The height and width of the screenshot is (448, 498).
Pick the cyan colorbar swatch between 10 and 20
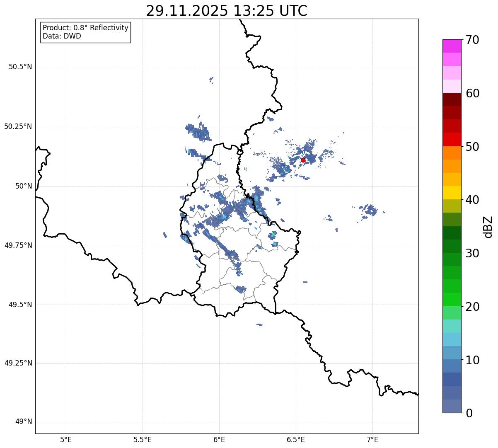point(452,339)
